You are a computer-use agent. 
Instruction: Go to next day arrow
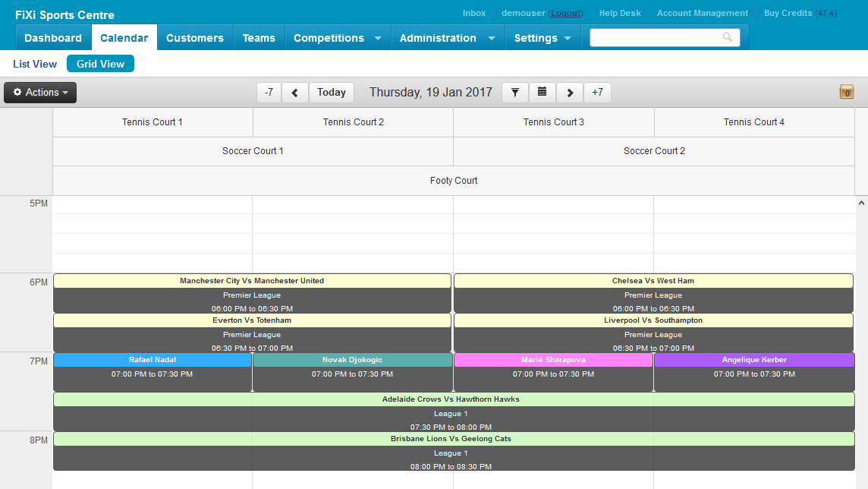[x=570, y=93]
